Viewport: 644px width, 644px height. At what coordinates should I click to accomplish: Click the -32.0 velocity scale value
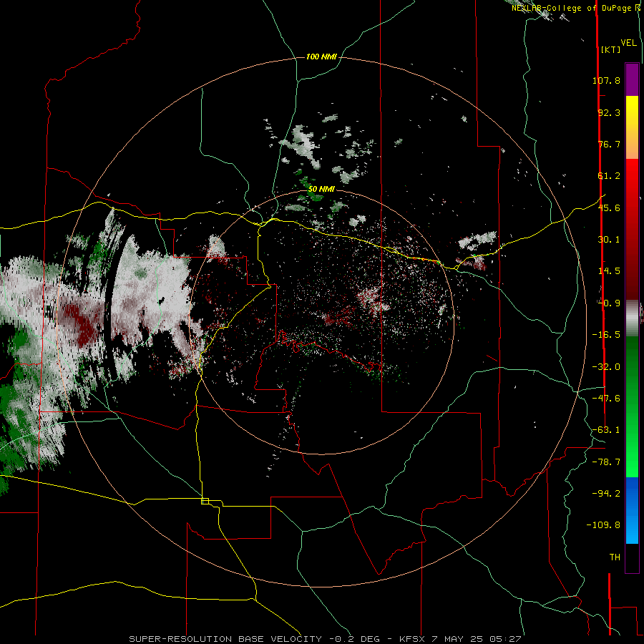click(x=606, y=367)
